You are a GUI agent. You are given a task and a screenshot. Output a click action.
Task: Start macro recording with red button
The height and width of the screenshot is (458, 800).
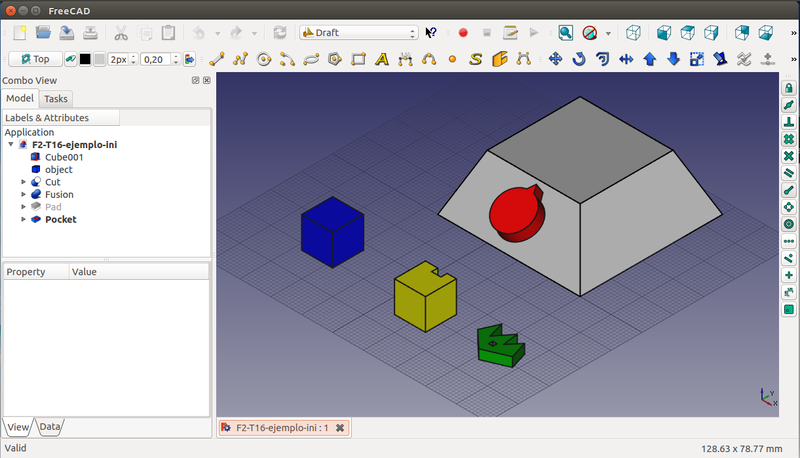(x=463, y=32)
